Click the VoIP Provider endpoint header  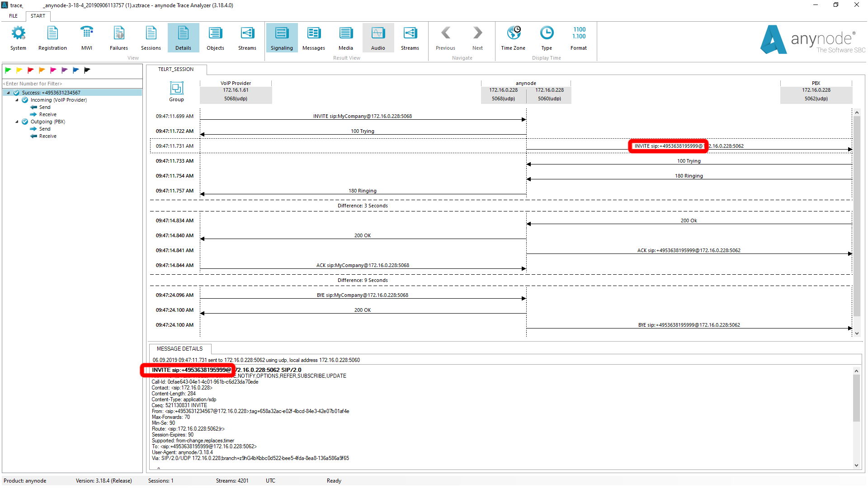pos(236,92)
